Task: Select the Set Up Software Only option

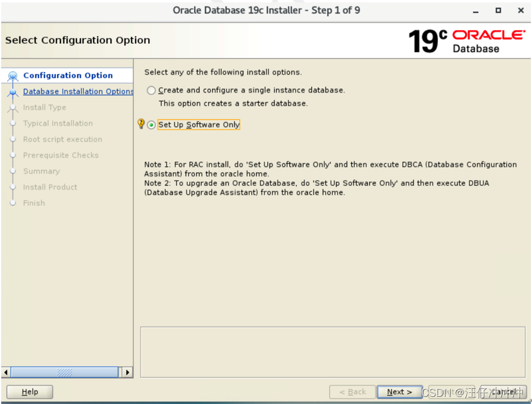Action: point(151,124)
